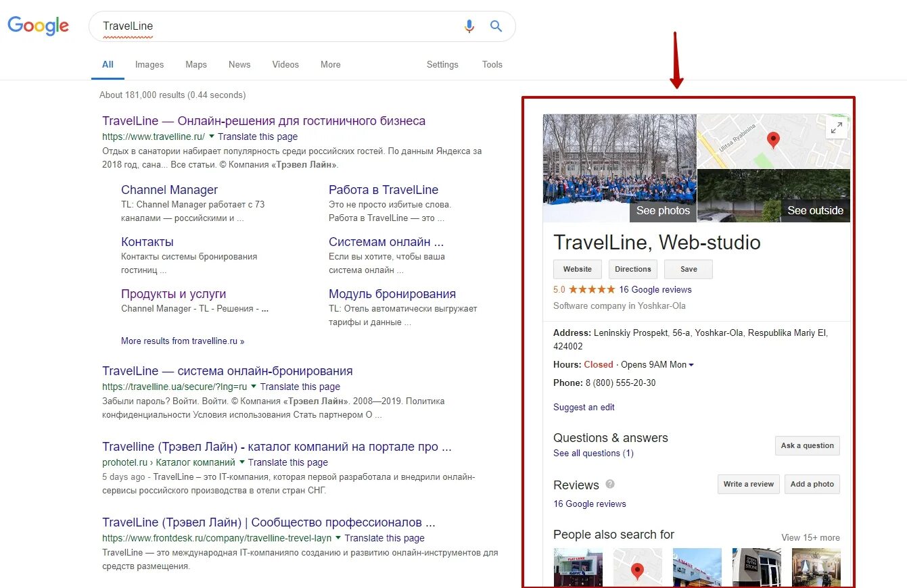
Task: Switch to the Maps tab
Action: pyautogui.click(x=196, y=64)
